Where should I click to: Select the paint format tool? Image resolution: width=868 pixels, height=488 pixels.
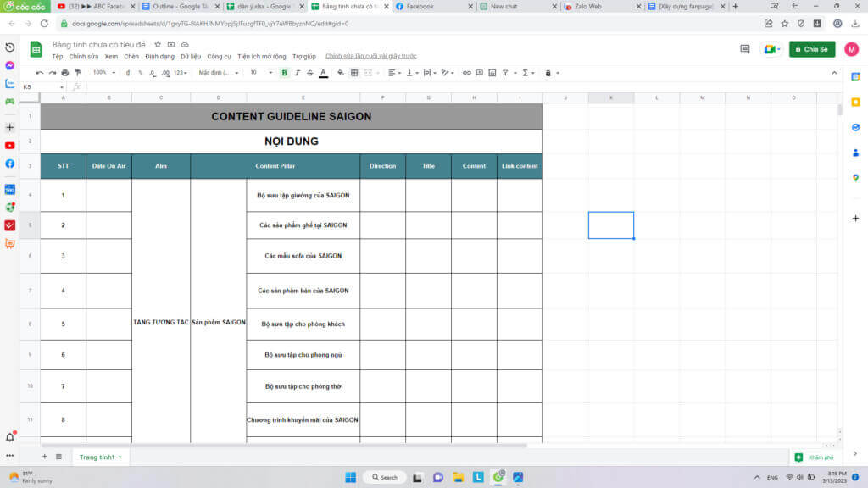[x=78, y=73]
